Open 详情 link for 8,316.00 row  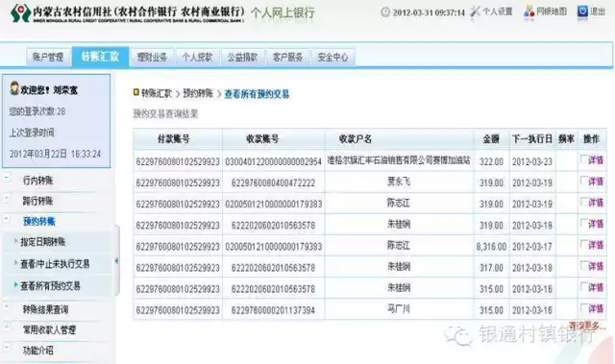click(x=596, y=245)
